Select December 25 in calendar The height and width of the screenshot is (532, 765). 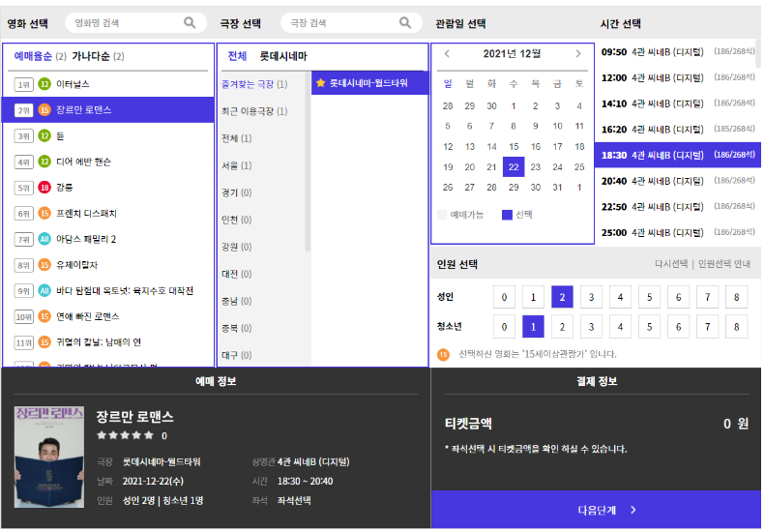pos(579,167)
